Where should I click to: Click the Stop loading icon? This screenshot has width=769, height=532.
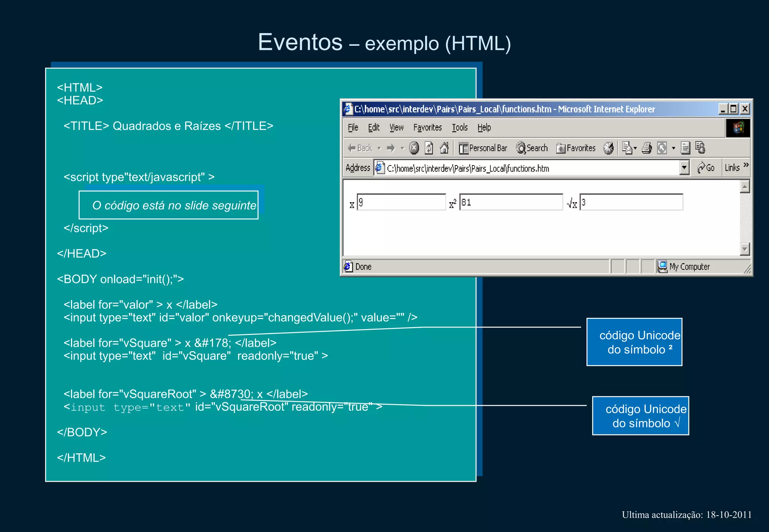click(414, 148)
